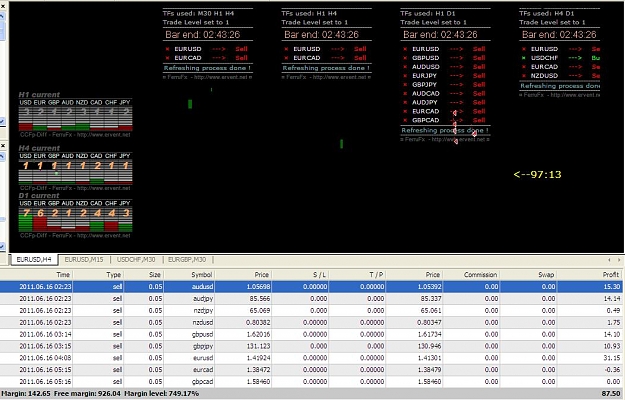Image resolution: width=625 pixels, height=400 pixels.
Task: Click the AUDCAD Sell signal row
Action: point(444,93)
